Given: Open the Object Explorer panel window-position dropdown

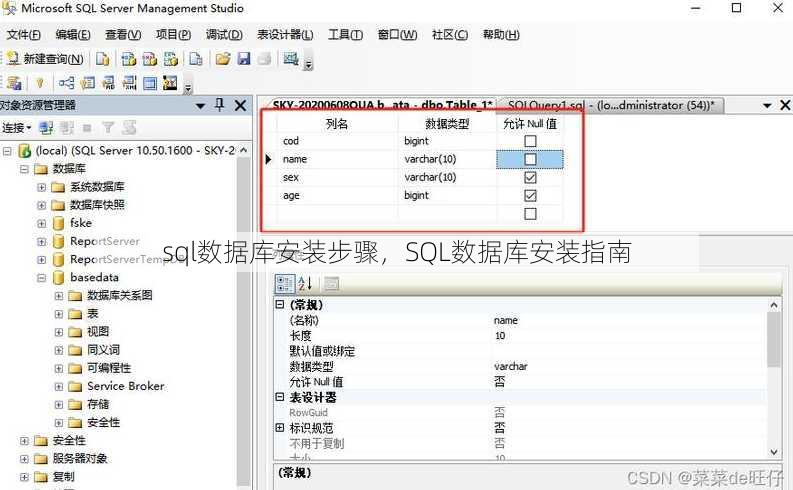Looking at the screenshot, I should point(200,106).
